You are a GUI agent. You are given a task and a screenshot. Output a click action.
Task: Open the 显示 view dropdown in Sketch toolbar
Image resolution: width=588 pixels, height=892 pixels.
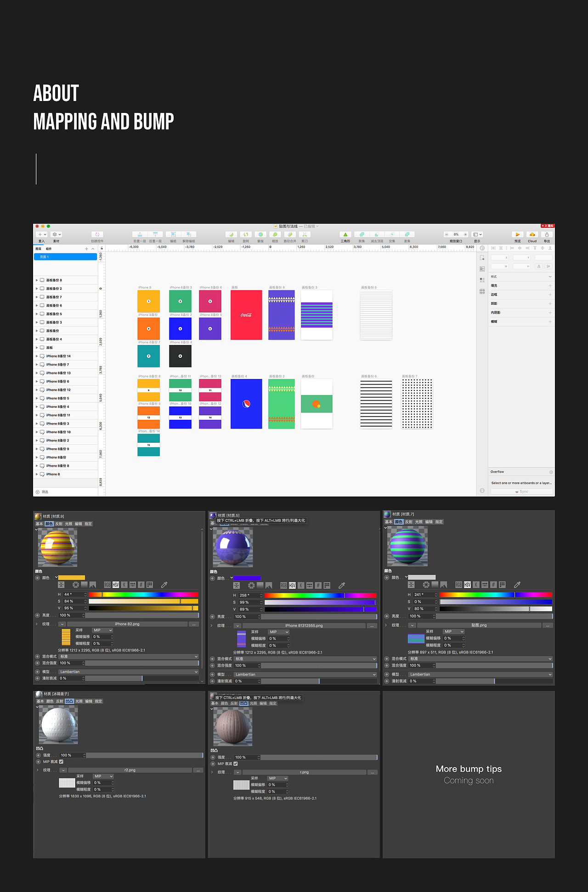point(477,234)
